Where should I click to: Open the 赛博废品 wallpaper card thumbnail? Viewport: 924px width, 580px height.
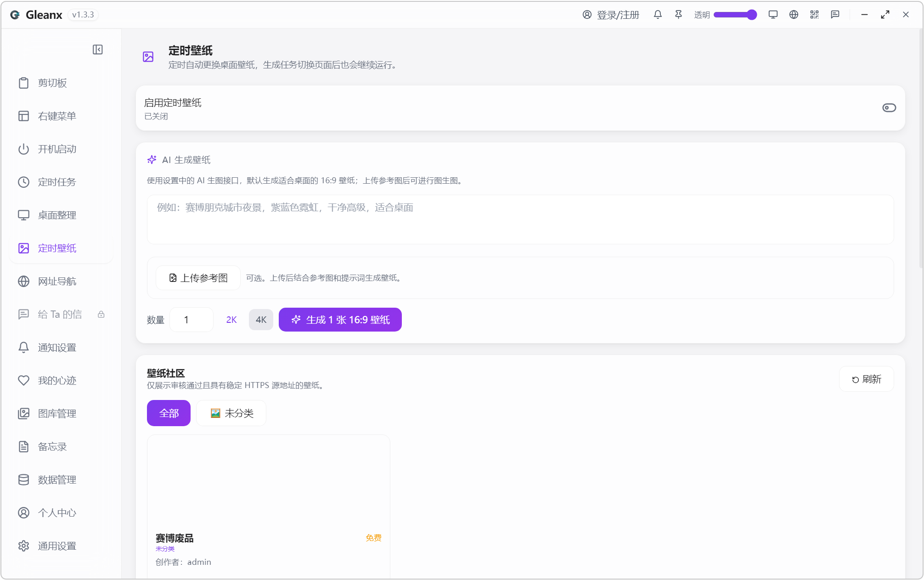(x=269, y=480)
